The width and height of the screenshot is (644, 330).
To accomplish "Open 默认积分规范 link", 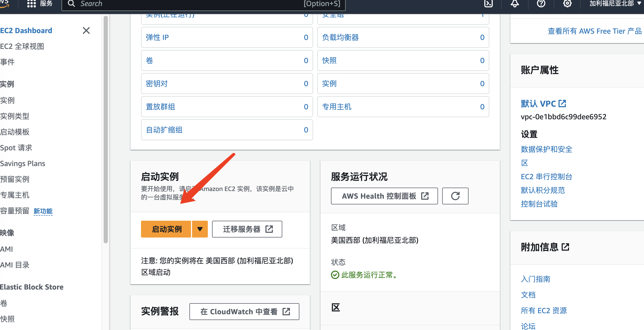I will pos(543,190).
